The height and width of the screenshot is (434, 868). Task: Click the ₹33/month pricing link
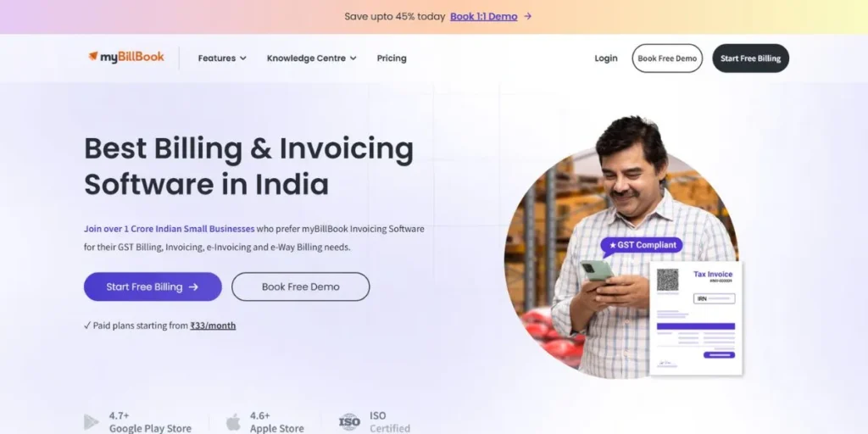(213, 325)
